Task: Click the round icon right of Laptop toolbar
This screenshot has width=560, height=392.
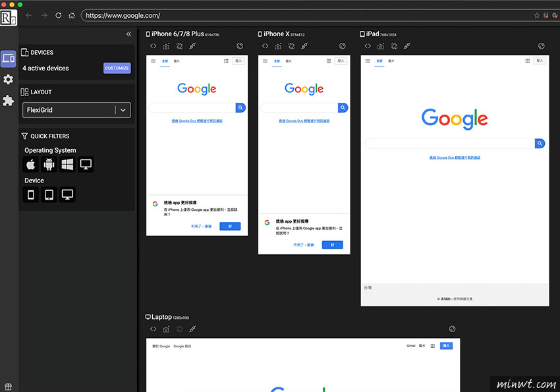Action: click(x=453, y=329)
